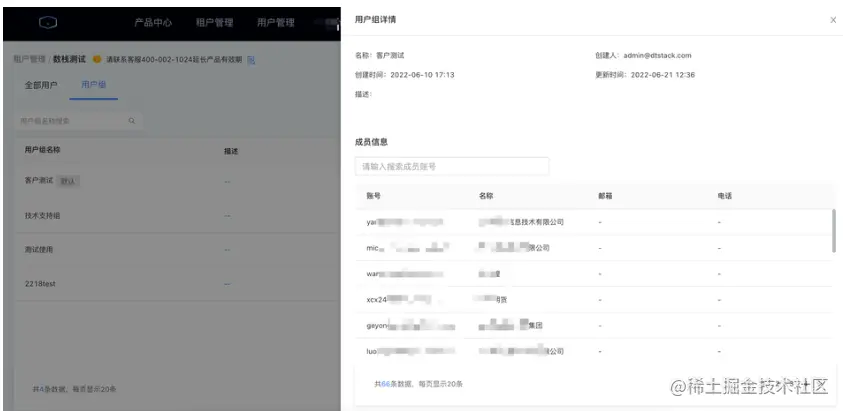
Task: Switch to the 全部用户 tab
Action: click(x=41, y=85)
